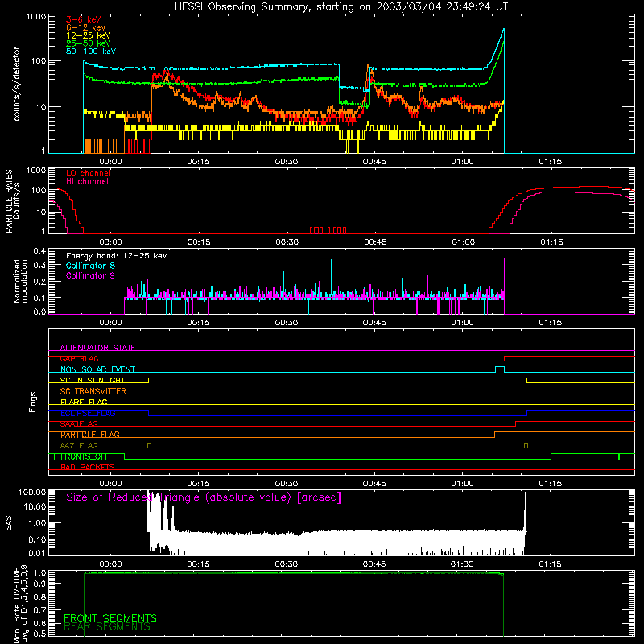This screenshot has height=644, width=644.
Task: Click the Flags panel axis label
Action: [33, 402]
